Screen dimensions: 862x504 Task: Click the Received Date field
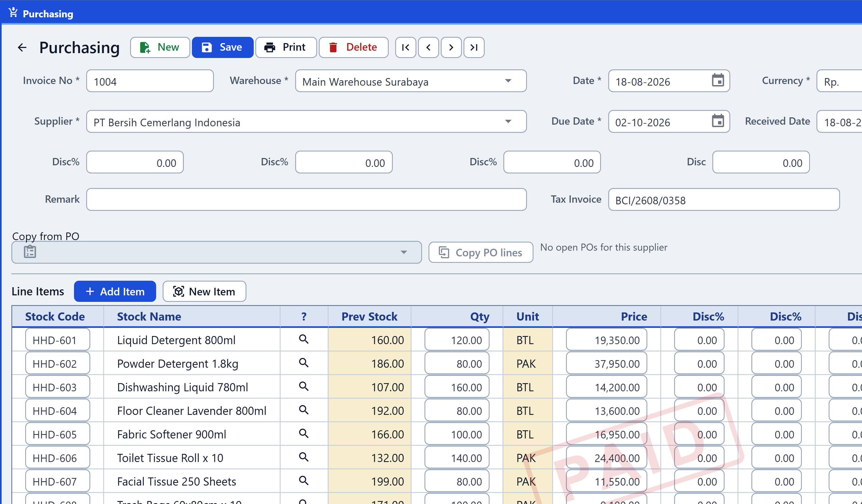coord(839,121)
